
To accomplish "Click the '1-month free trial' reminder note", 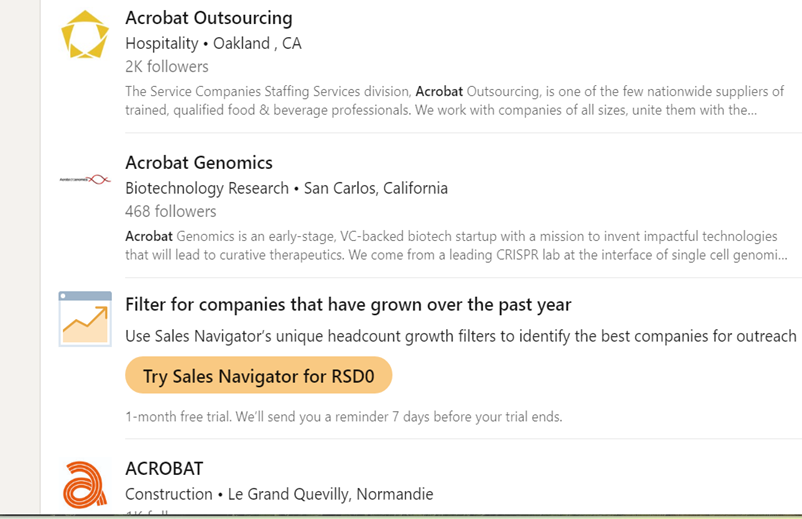I will pyautogui.click(x=344, y=417).
